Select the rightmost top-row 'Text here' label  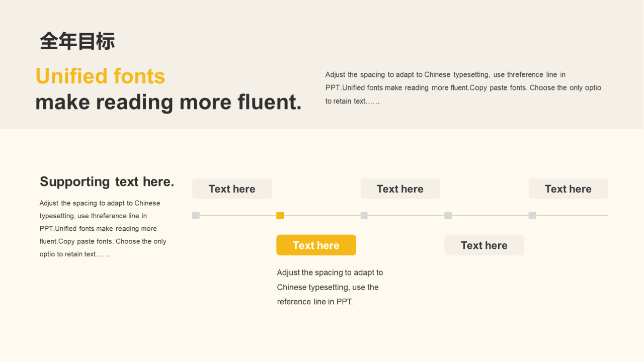tap(568, 189)
